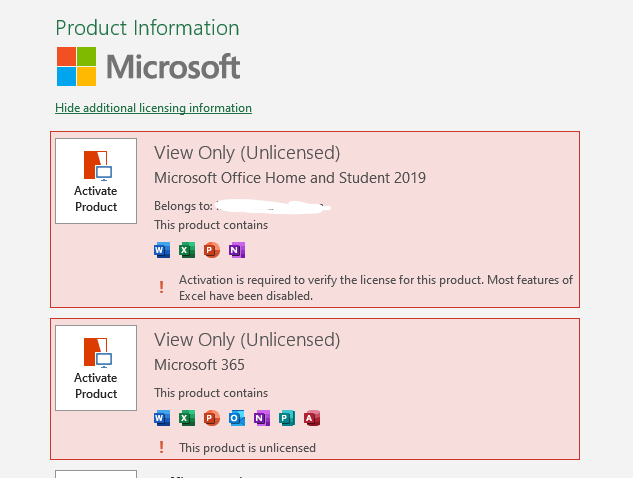Activate Product for Office Home and Student 2019
Image resolution: width=633 pixels, height=478 pixels.
coord(96,181)
